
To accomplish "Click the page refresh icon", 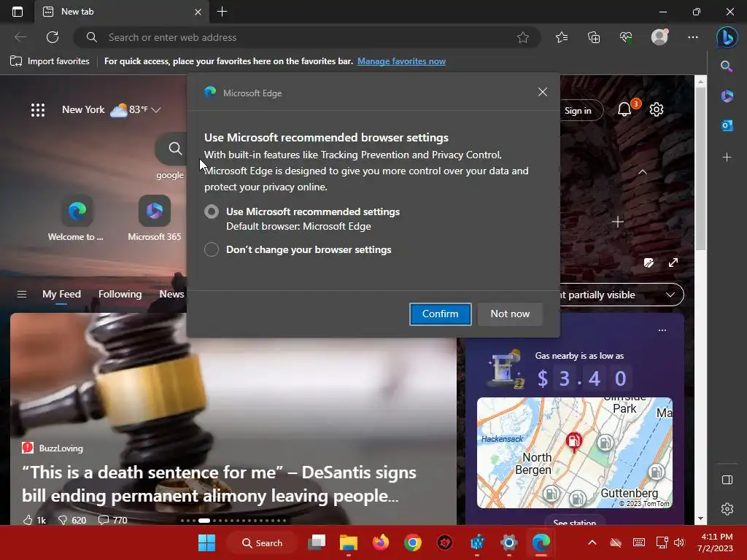I will click(x=53, y=37).
